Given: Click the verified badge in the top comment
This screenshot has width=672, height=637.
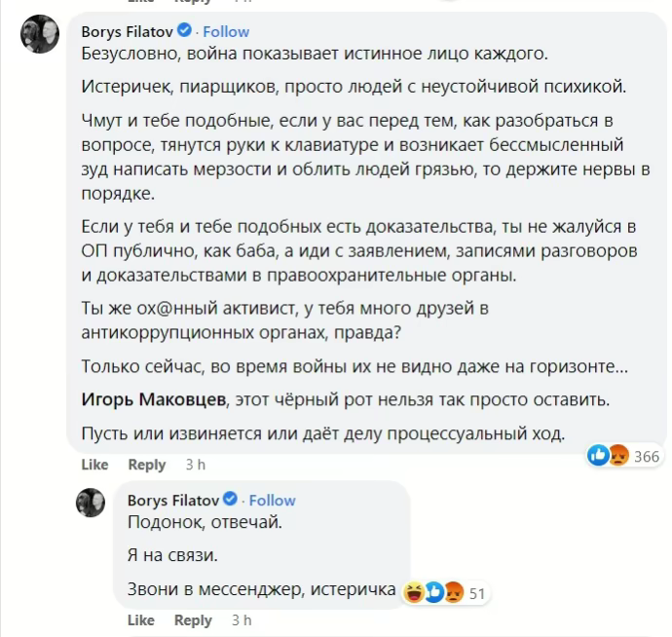Looking at the screenshot, I should (185, 31).
